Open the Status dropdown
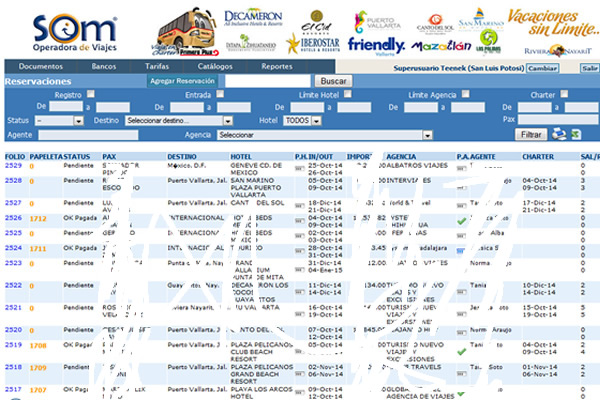Screen dimensions: 600x400 pyautogui.click(x=59, y=121)
